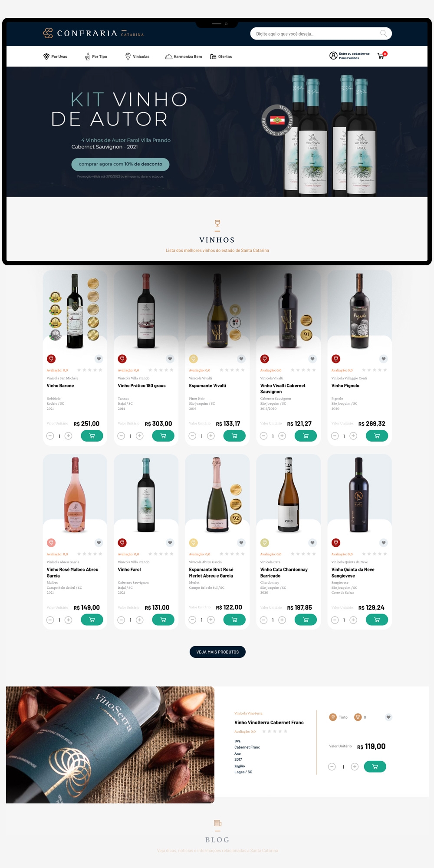Open the shopping cart icon in header
This screenshot has width=434, height=868.
click(x=381, y=56)
